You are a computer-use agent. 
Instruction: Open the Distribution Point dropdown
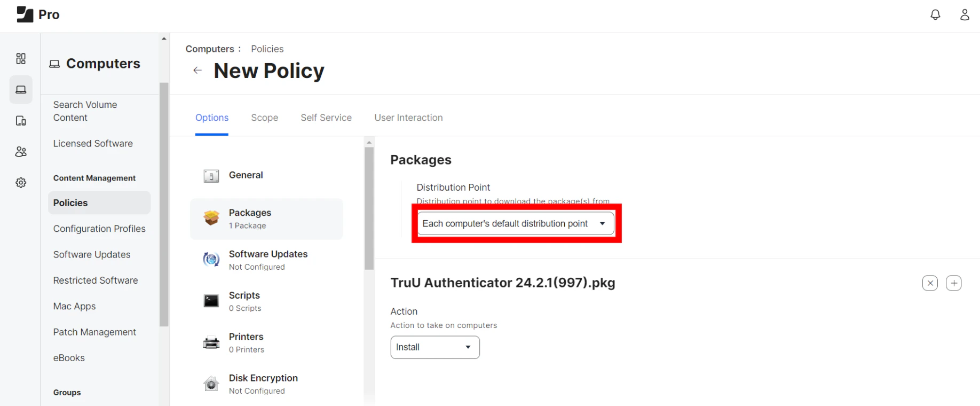[516, 224]
